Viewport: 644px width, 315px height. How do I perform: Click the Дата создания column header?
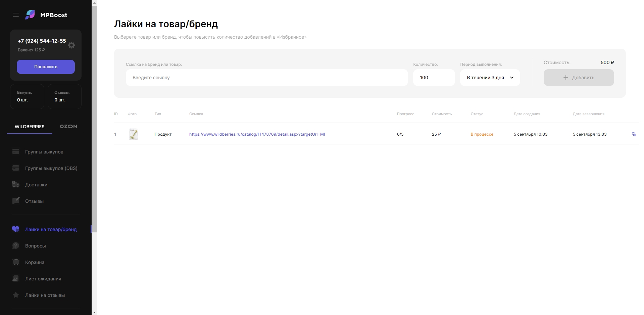(x=527, y=114)
